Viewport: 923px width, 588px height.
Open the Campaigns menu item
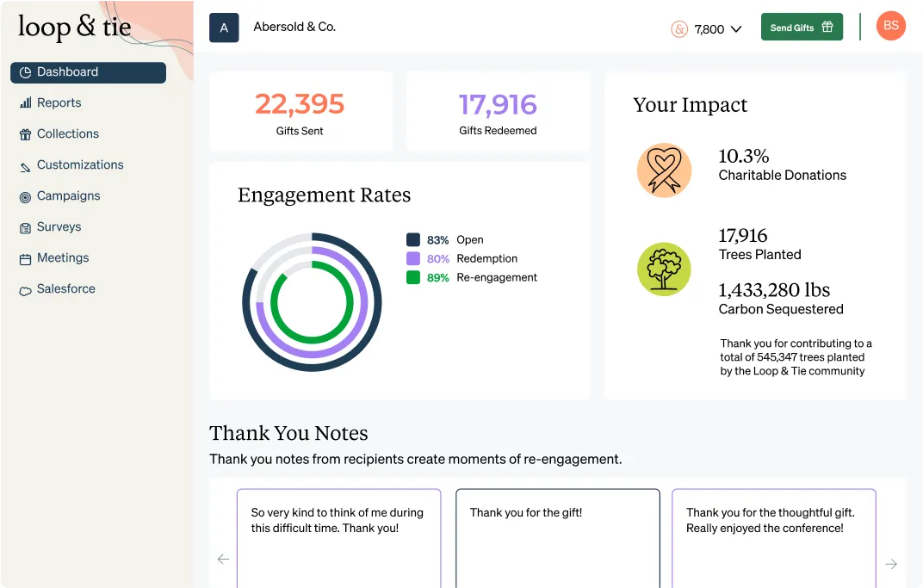tap(68, 196)
